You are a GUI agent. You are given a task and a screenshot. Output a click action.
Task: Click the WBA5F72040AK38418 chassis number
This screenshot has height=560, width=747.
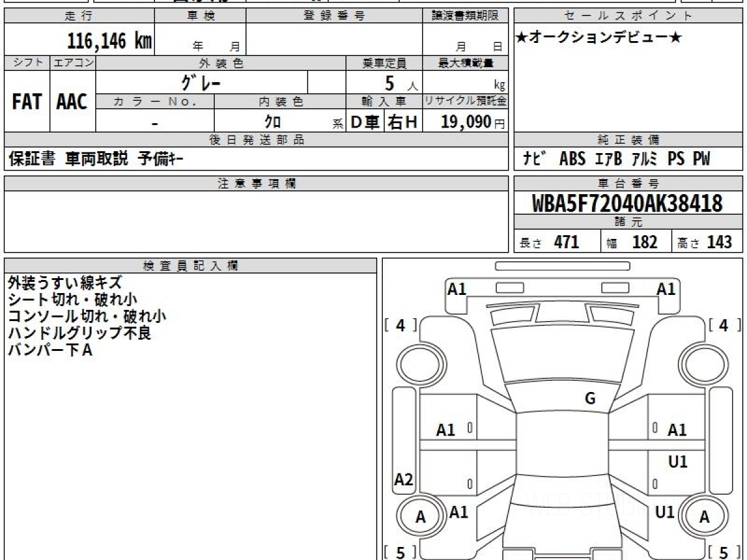[627, 203]
